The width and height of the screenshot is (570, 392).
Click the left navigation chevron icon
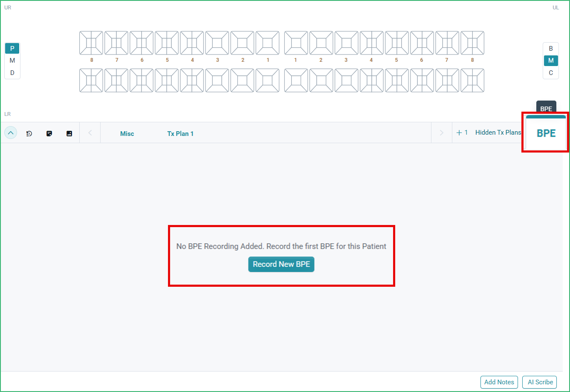tap(90, 133)
